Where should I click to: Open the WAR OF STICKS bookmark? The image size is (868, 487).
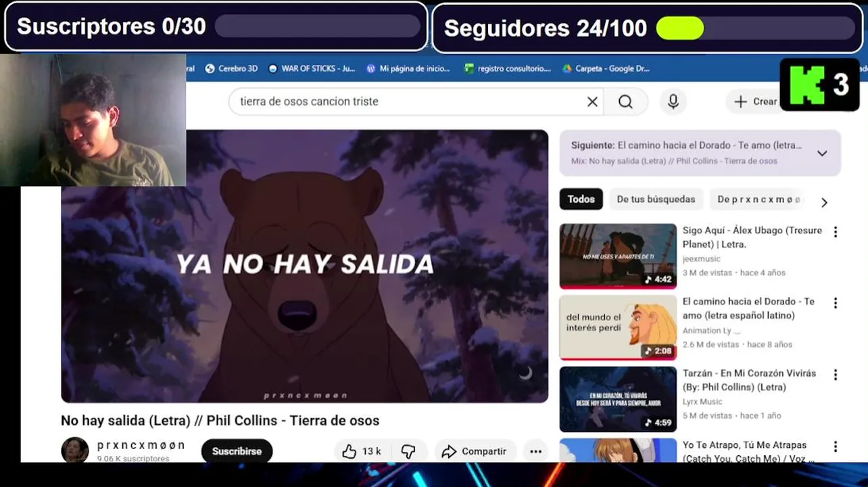(x=312, y=68)
